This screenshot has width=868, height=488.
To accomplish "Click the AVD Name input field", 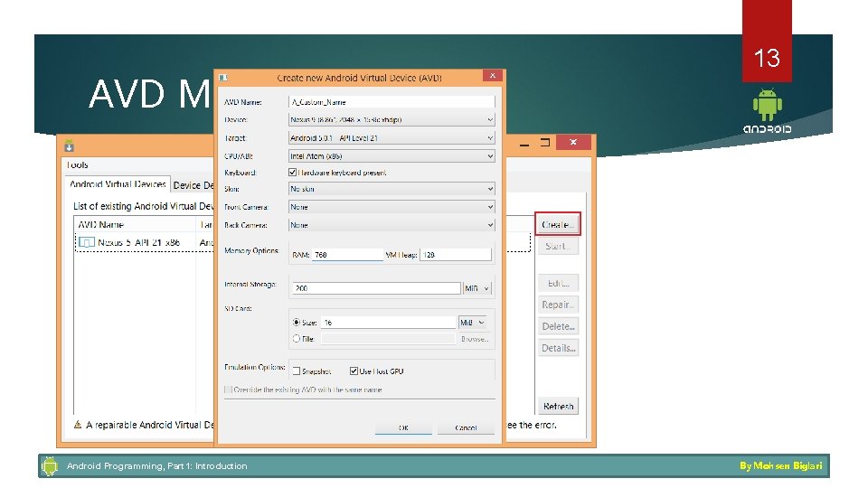I will [392, 102].
